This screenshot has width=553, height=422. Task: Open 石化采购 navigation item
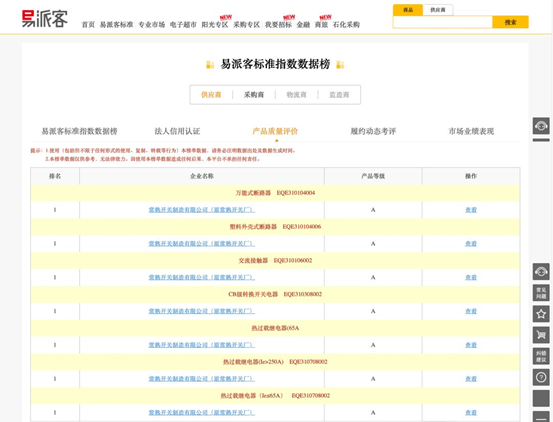(x=346, y=25)
